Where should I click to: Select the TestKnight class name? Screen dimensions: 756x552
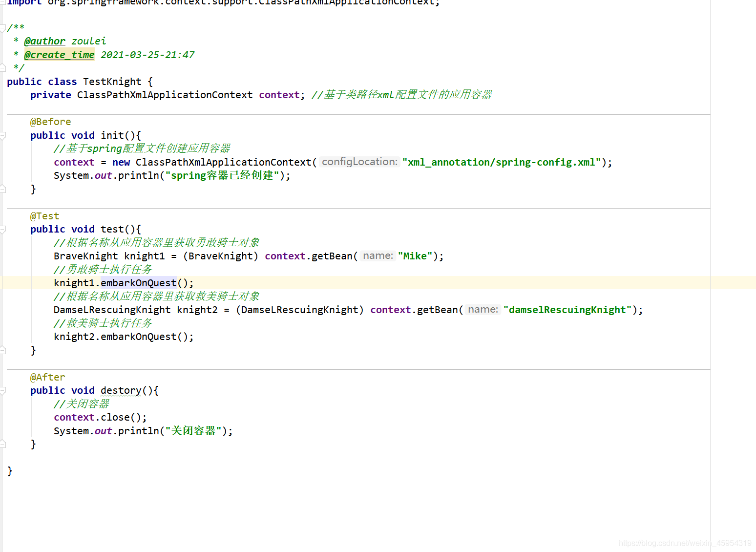pyautogui.click(x=112, y=82)
